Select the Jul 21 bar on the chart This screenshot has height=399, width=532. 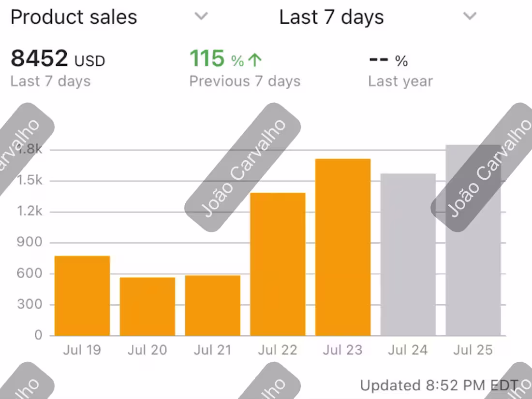(x=212, y=304)
